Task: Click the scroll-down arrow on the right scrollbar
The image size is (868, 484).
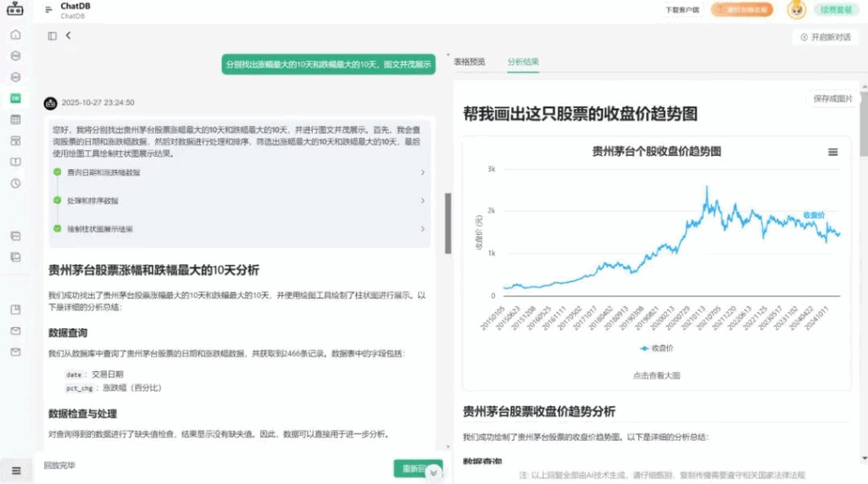Action: coord(864,459)
